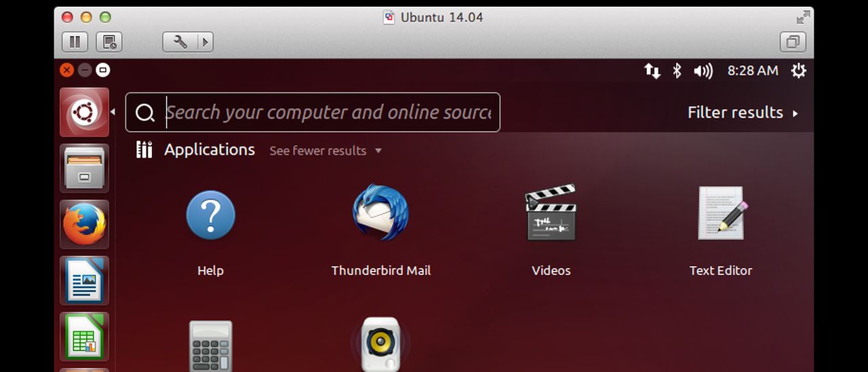The width and height of the screenshot is (868, 372).
Task: Open LibreOffice Calc from the launcher
Action: click(84, 337)
